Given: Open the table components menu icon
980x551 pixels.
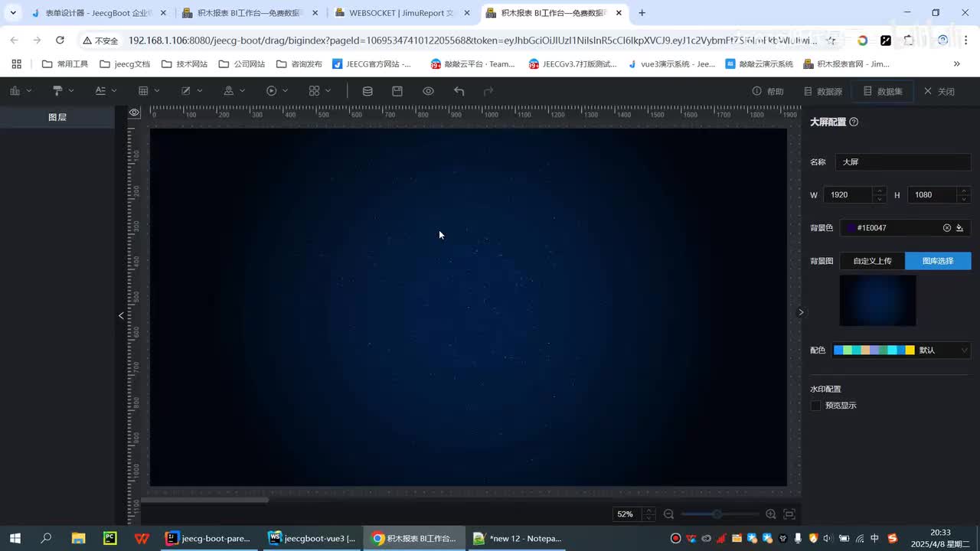Looking at the screenshot, I should click(143, 91).
